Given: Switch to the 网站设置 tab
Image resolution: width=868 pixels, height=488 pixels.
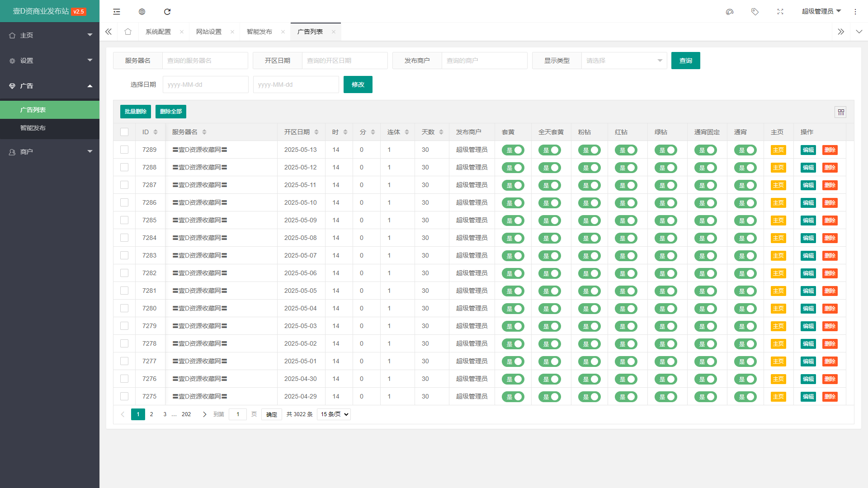Looking at the screenshot, I should (209, 32).
